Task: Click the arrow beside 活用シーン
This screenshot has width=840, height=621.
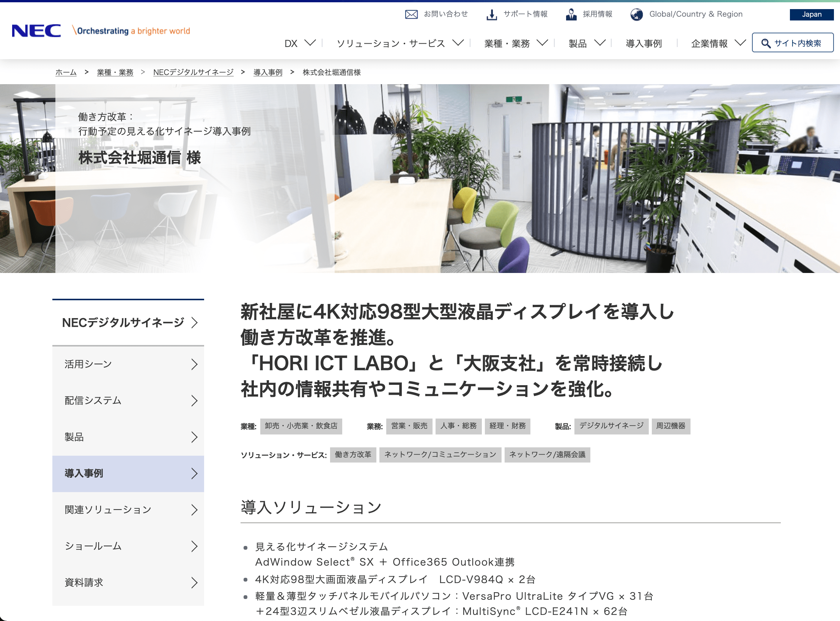Action: 194,364
